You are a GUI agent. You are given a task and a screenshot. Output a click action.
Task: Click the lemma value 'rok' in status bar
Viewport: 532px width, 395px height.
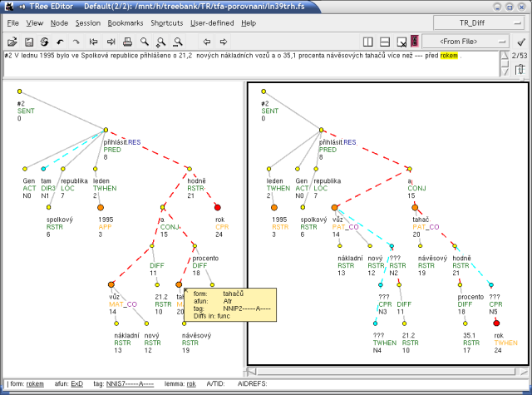pyautogui.click(x=191, y=384)
